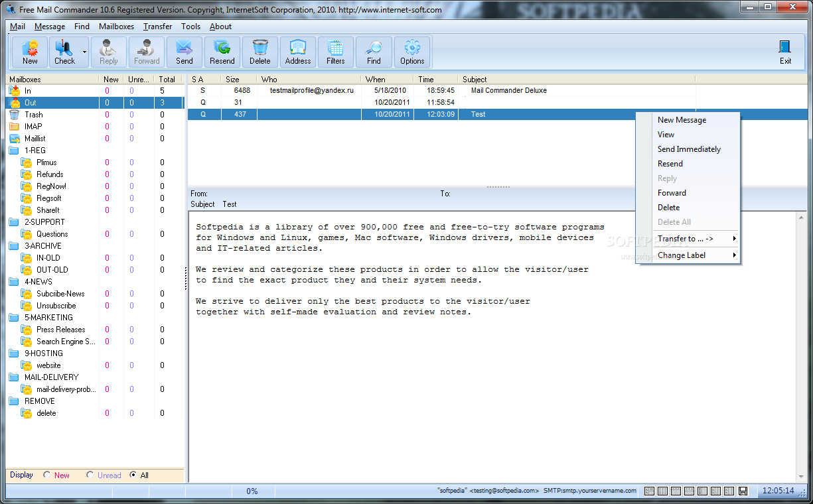Click the Resend toolbar icon
The height and width of the screenshot is (504, 813).
pos(222,52)
